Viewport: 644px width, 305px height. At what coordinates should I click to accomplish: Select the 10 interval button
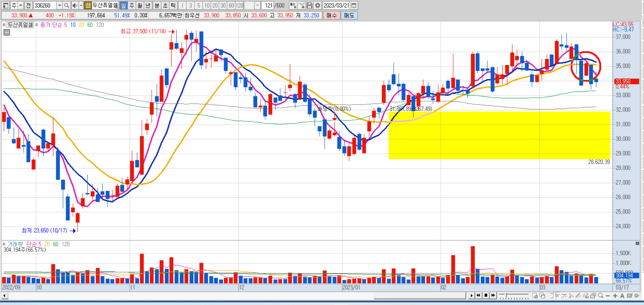click(207, 5)
